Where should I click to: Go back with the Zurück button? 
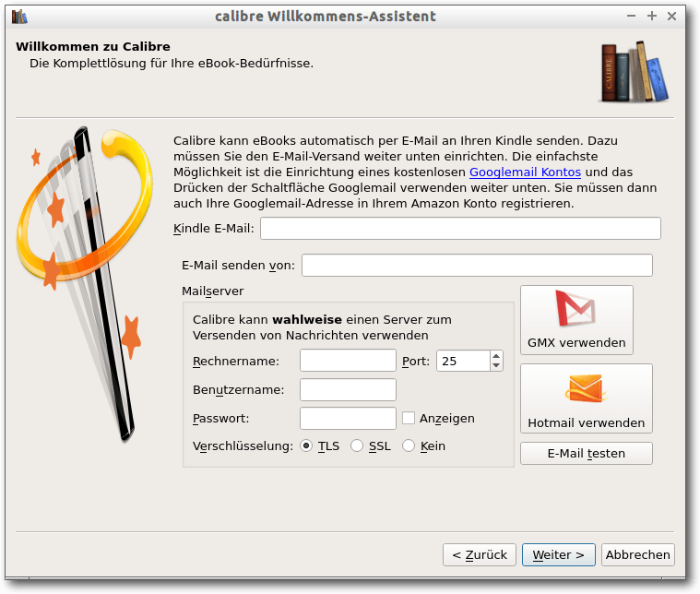(x=480, y=554)
